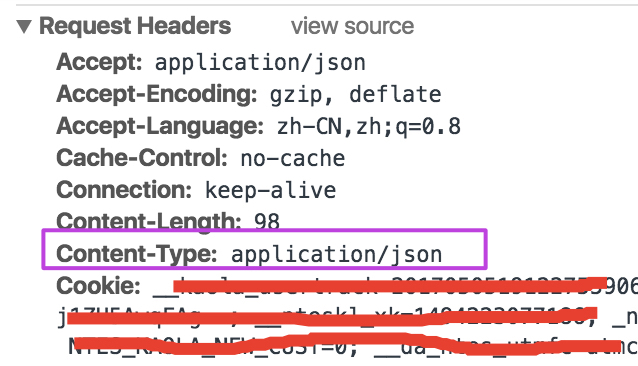Click the Accept value application/json
The image size is (638, 366).
260,63
